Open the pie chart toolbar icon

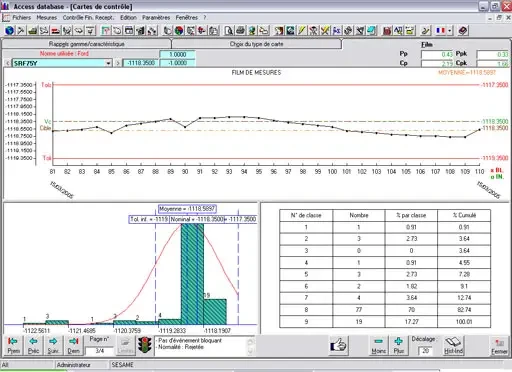[179, 31]
